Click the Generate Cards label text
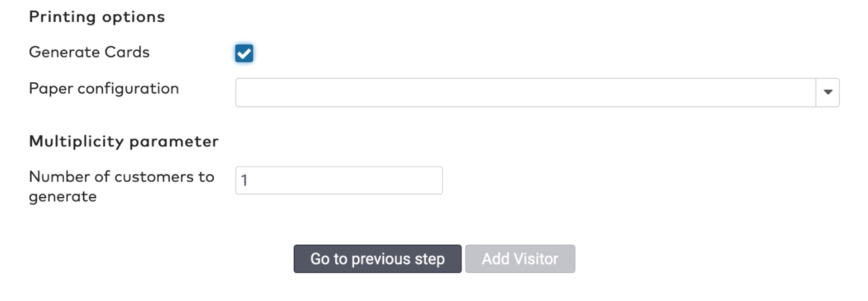Viewport: 868px width, 301px height. pos(89,52)
